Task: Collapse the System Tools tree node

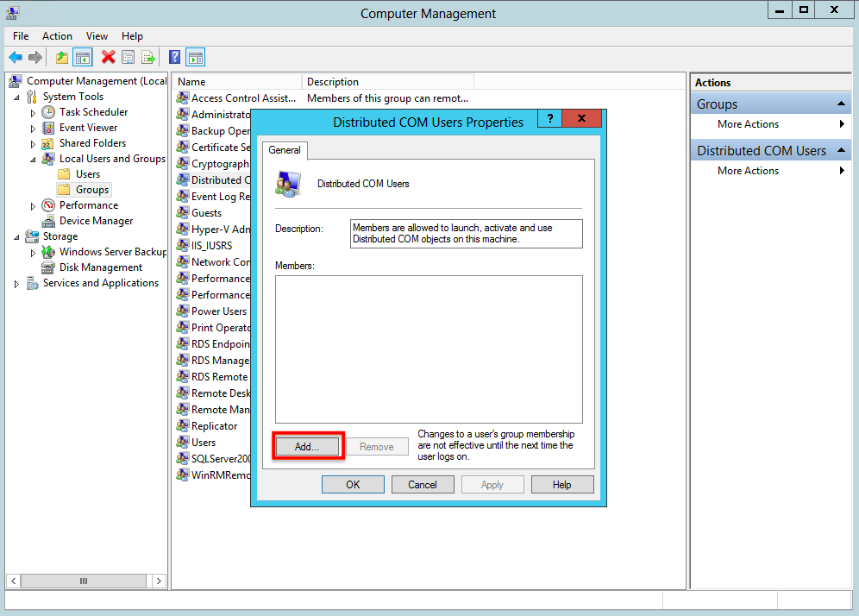Action: tap(17, 97)
